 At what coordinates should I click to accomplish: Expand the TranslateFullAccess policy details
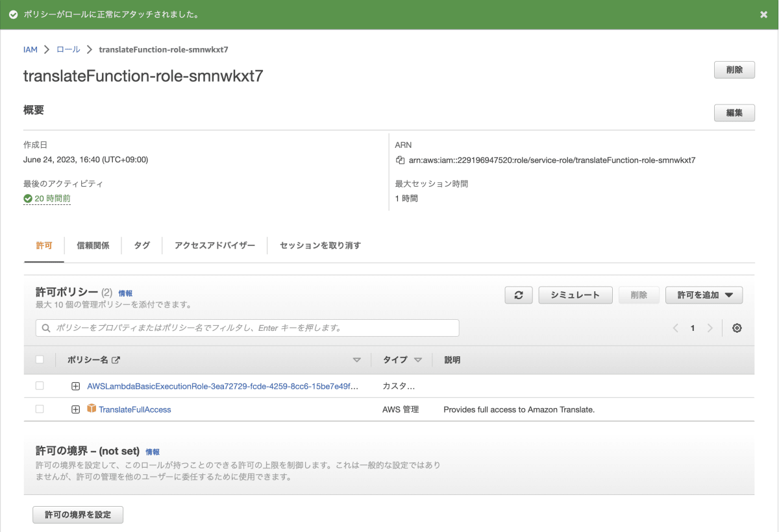click(x=75, y=409)
